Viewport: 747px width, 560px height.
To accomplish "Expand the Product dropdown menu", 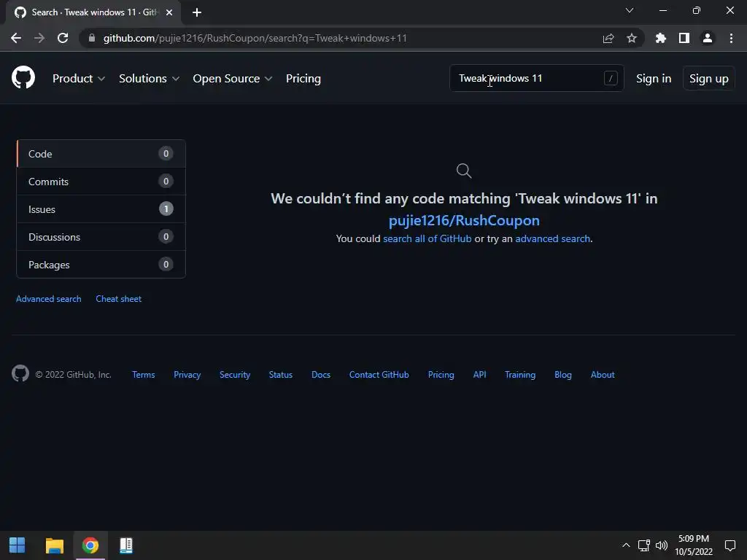I will (x=79, y=79).
